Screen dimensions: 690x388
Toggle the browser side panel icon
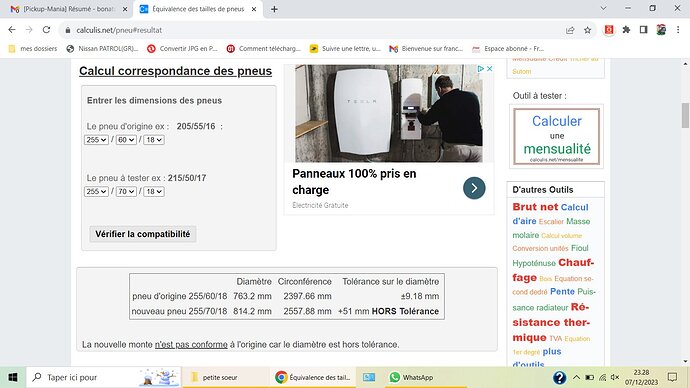click(643, 30)
